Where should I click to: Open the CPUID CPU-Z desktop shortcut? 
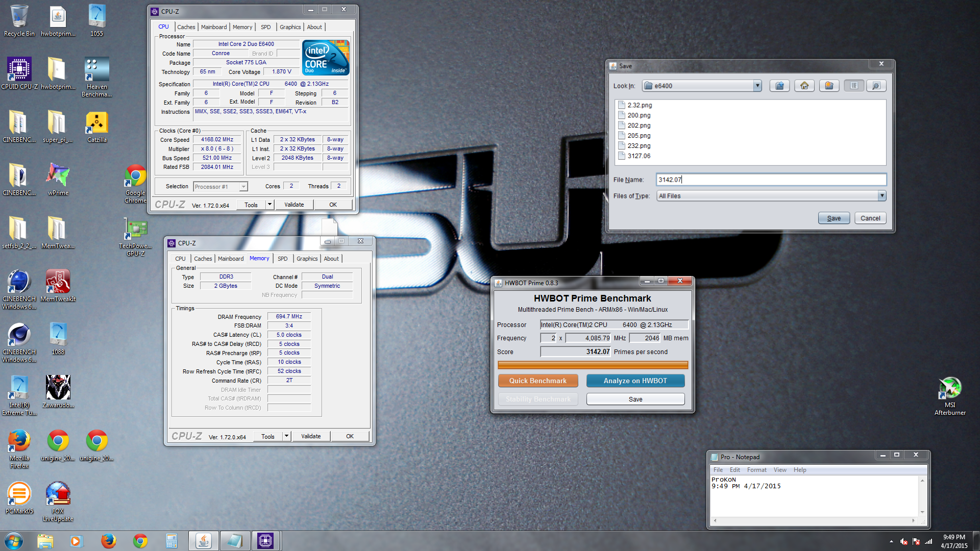tap(19, 73)
